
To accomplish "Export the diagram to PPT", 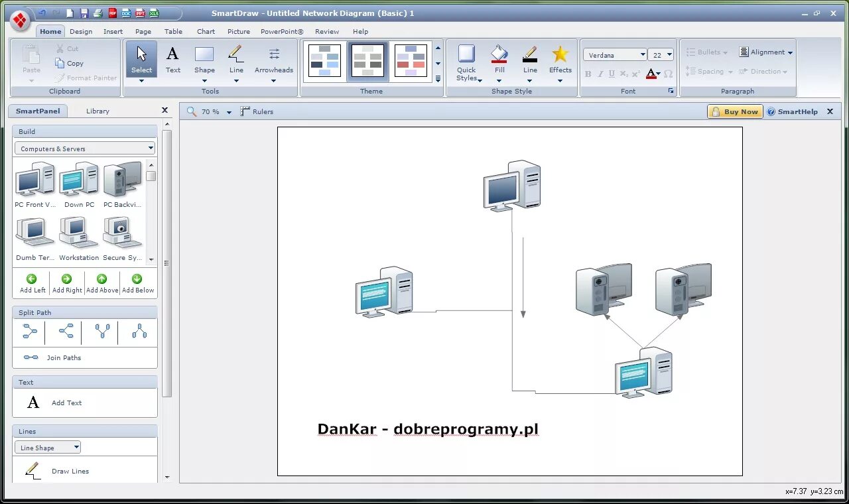I will pyautogui.click(x=140, y=13).
